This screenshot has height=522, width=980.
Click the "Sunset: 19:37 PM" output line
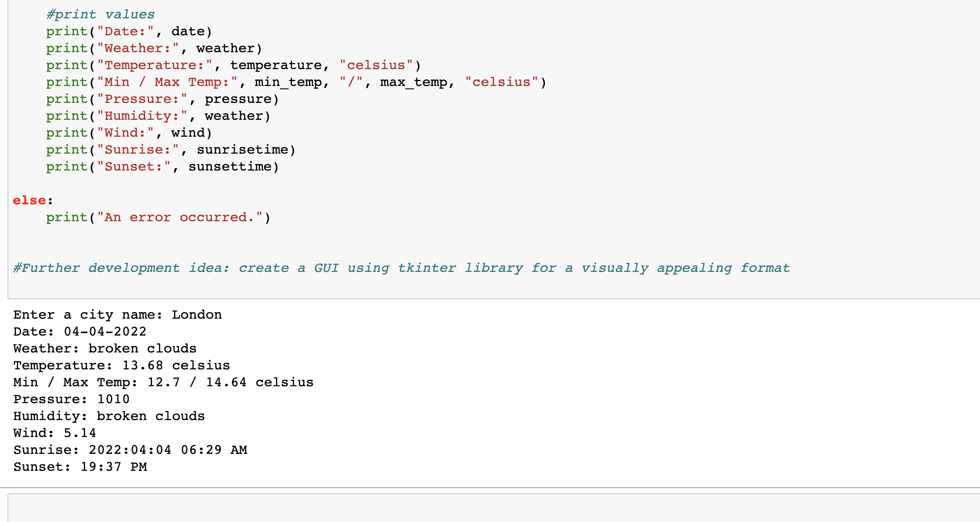(80, 467)
